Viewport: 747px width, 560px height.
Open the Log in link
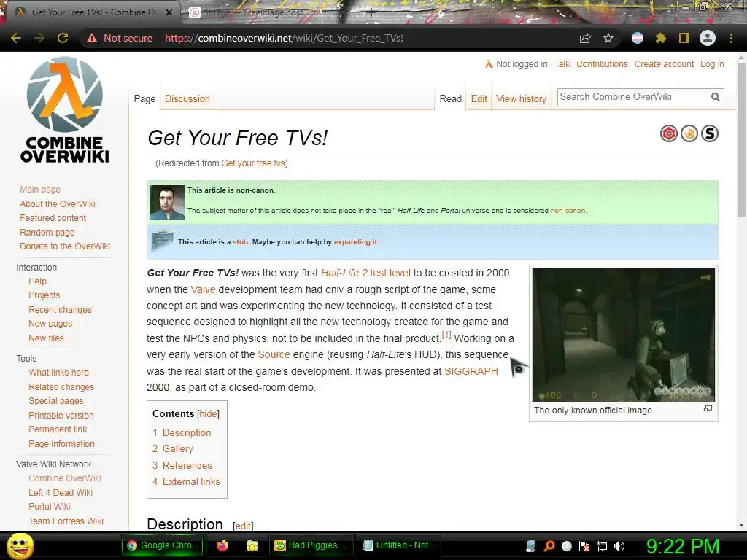point(712,64)
